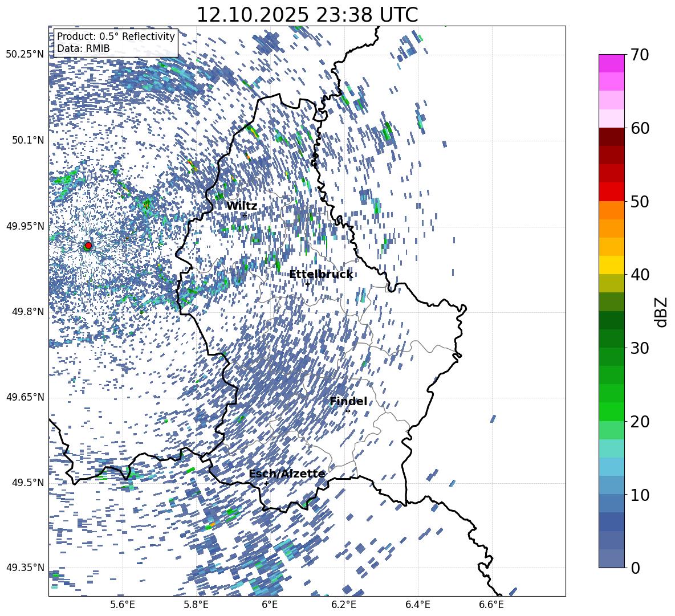Viewport: 675px width, 616px height.
Task: Click the yellow swatch just above the 40 mark
Action: click(611, 265)
